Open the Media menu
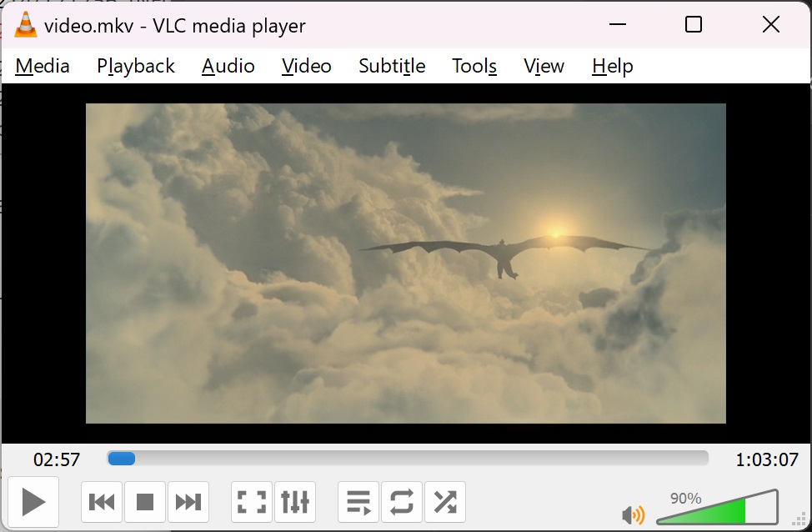This screenshot has height=532, width=812. pos(43,67)
